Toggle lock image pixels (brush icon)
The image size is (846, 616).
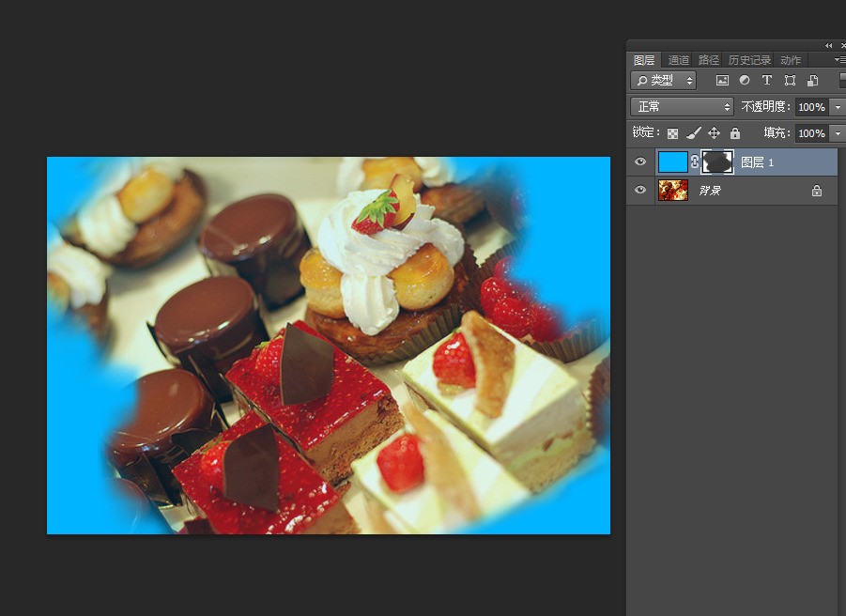694,132
